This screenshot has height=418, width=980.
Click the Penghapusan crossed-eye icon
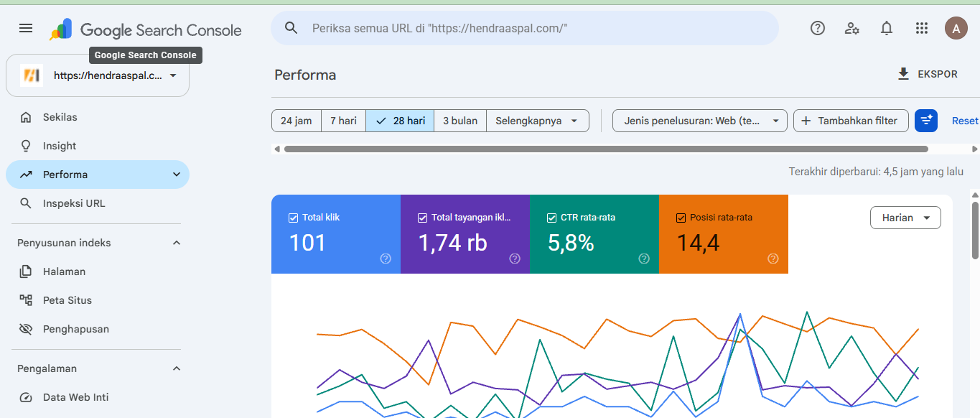26,329
